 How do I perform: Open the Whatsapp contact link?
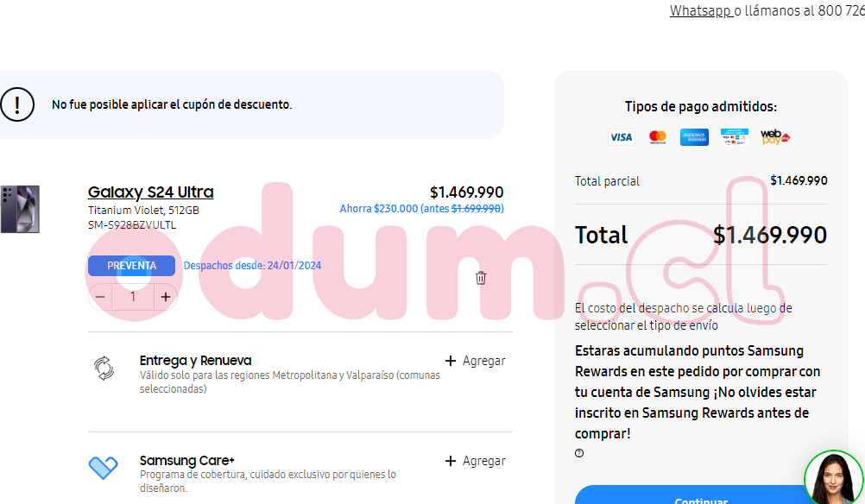[x=700, y=10]
